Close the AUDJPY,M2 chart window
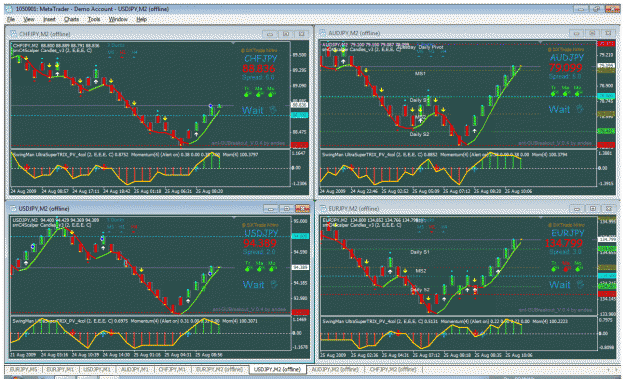The height and width of the screenshot is (379, 625). click(608, 33)
